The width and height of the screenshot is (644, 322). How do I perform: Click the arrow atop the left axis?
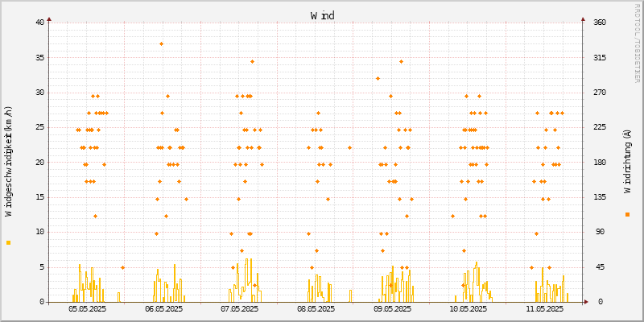tap(49, 19)
